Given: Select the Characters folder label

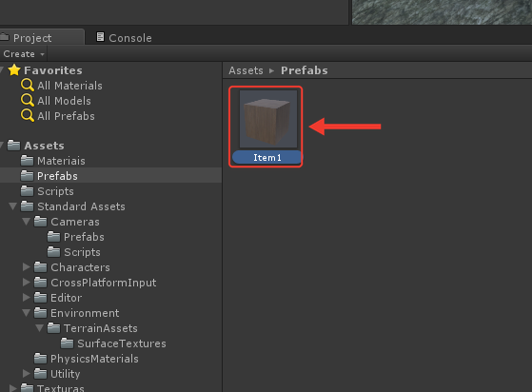Looking at the screenshot, I should pyautogui.click(x=80, y=267).
